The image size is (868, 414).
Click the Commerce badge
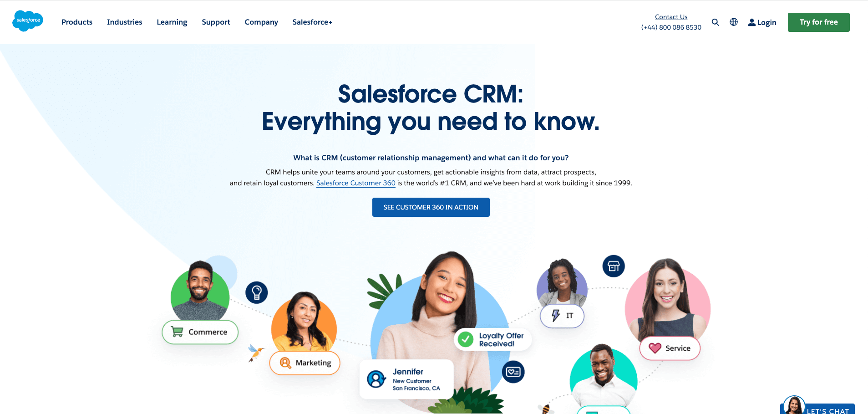click(200, 332)
